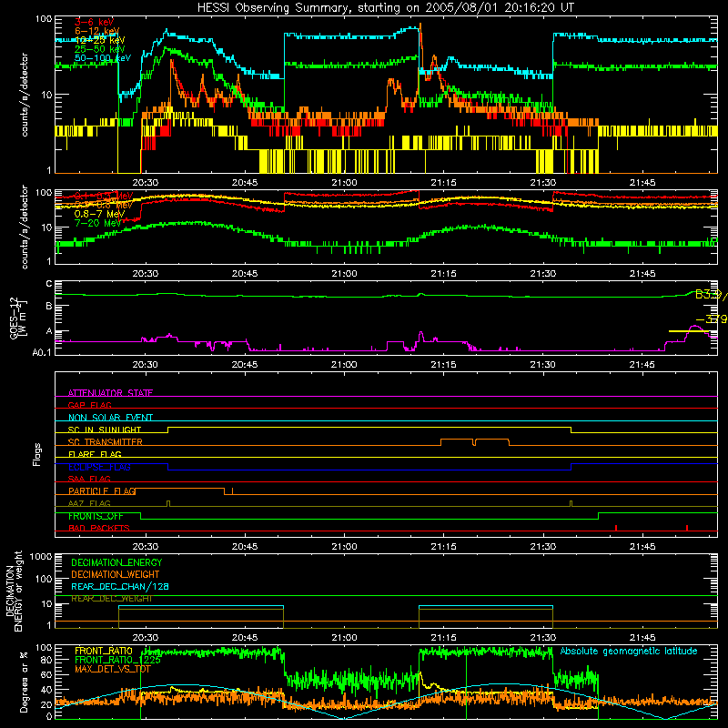This screenshot has height=728, width=728.
Task: Click the Absolute geomagnetic latitude label
Action: 629,652
